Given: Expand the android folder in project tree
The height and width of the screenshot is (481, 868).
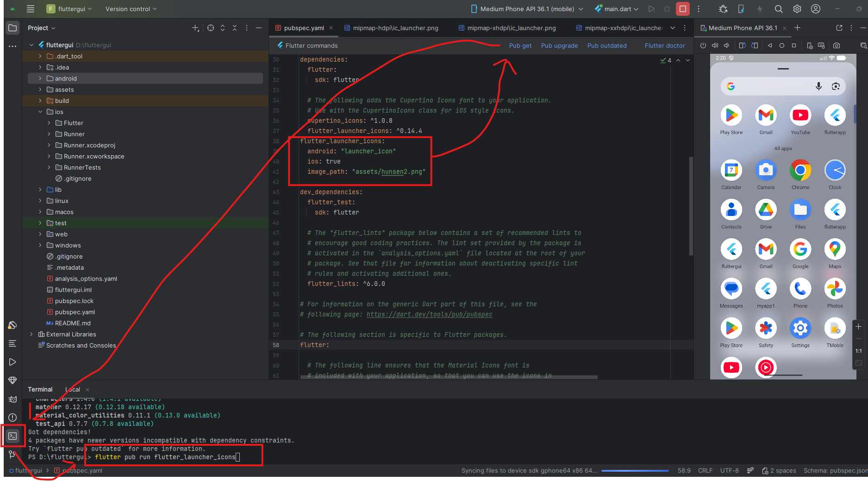Looking at the screenshot, I should click(x=40, y=78).
